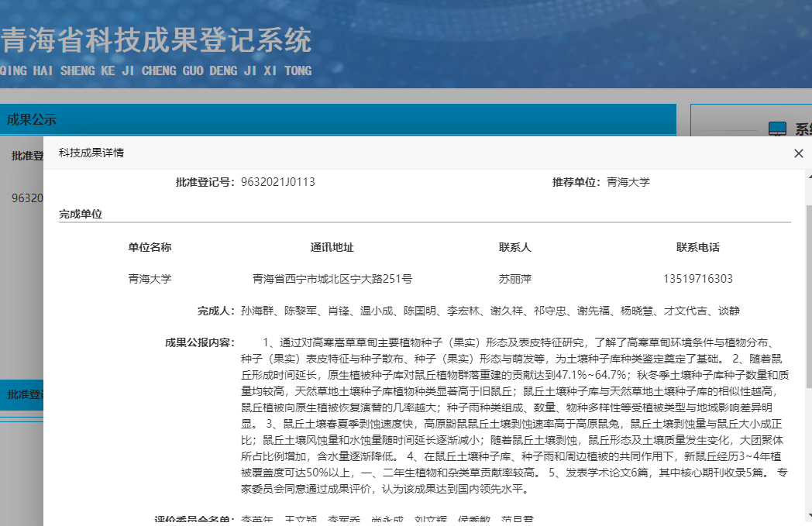
Task: Click contact name 苏丽萍
Action: click(514, 279)
